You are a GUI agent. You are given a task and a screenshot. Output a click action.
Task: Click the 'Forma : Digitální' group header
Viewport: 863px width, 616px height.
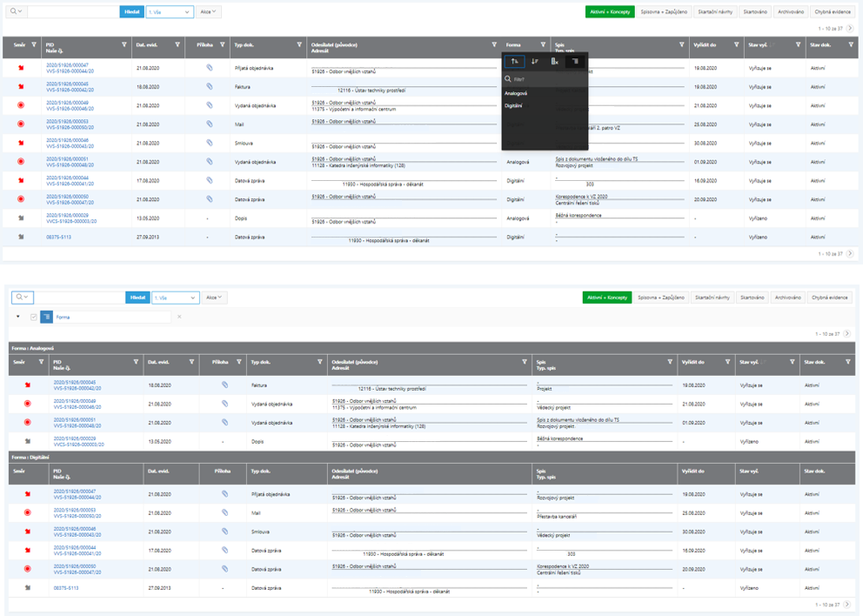30,457
